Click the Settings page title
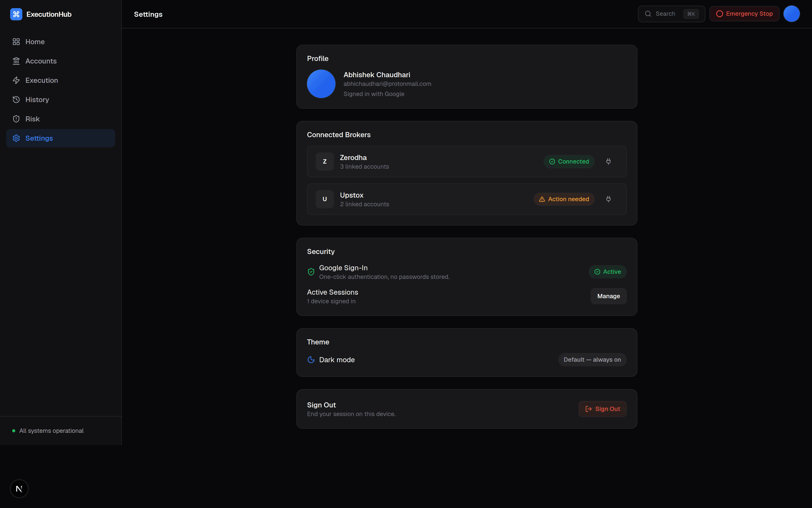Screen dimensions: 812x508 [x=148, y=14]
